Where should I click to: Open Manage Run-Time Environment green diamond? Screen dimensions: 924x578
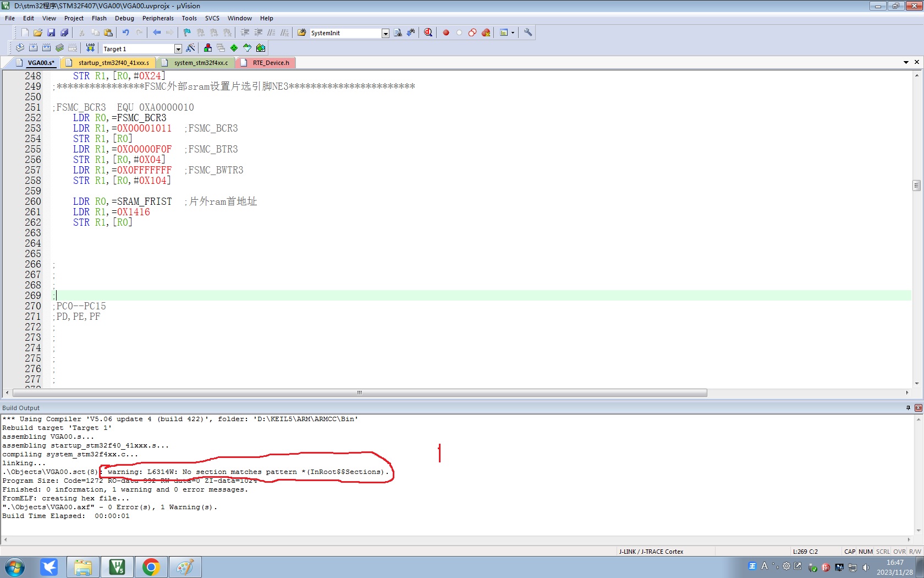pos(234,48)
